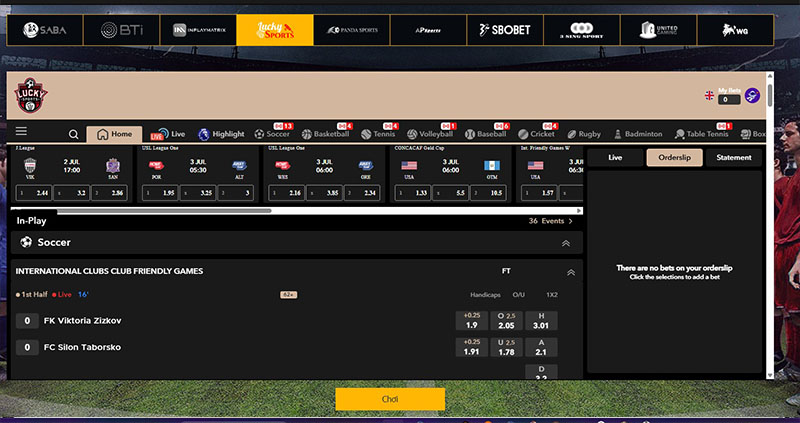Open the Tennis sport category
This screenshot has height=423, width=800.
pos(380,134)
